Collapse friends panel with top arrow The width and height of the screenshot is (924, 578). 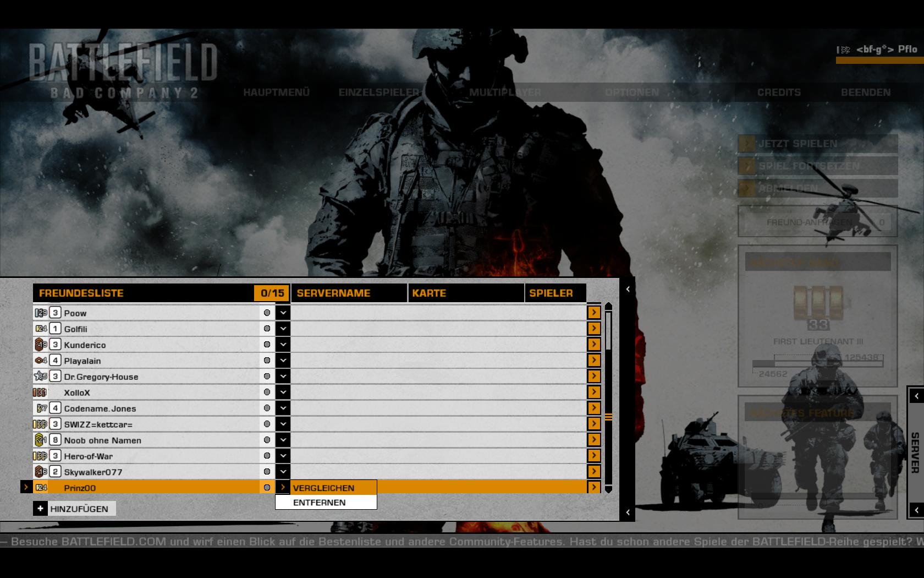(628, 289)
